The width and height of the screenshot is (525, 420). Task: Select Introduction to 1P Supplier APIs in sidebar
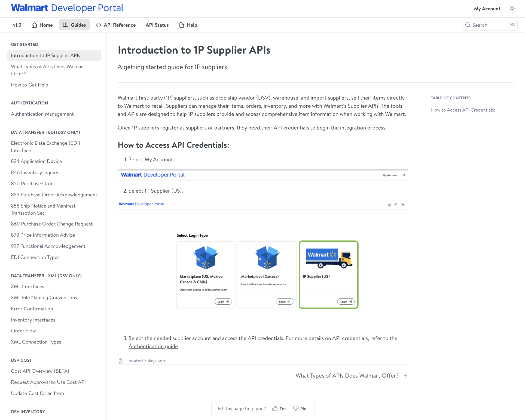[54, 55]
